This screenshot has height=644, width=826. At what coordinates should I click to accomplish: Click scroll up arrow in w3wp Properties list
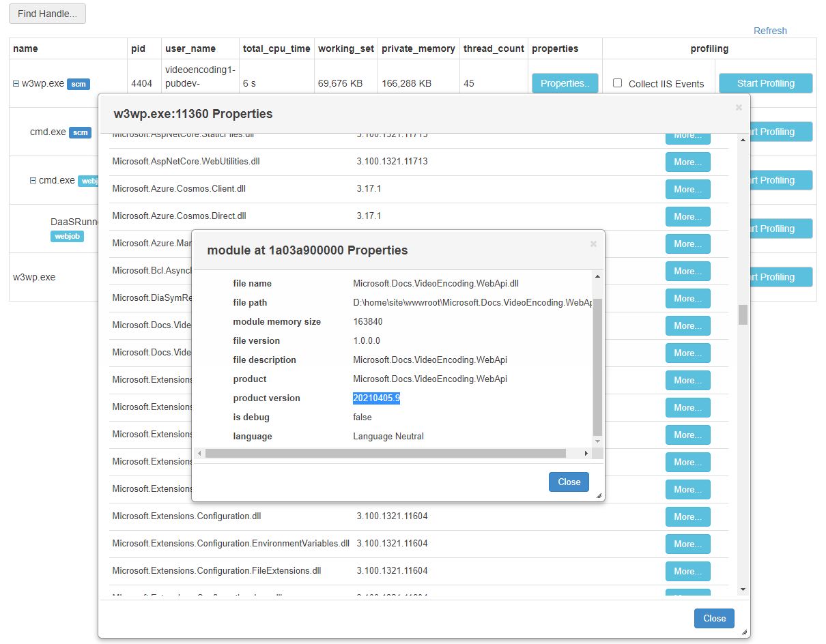[x=743, y=140]
